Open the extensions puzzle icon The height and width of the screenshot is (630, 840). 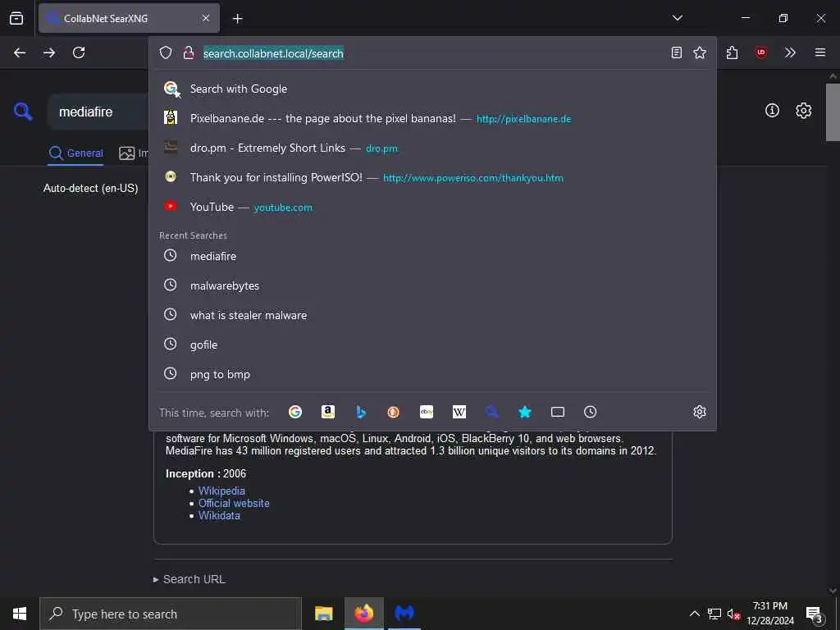(x=732, y=52)
